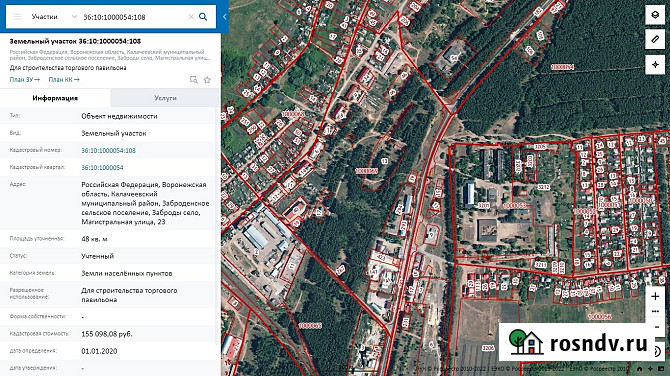The image size is (670, 376).
Task: Add parcel to favorites with star
Action: tap(207, 80)
